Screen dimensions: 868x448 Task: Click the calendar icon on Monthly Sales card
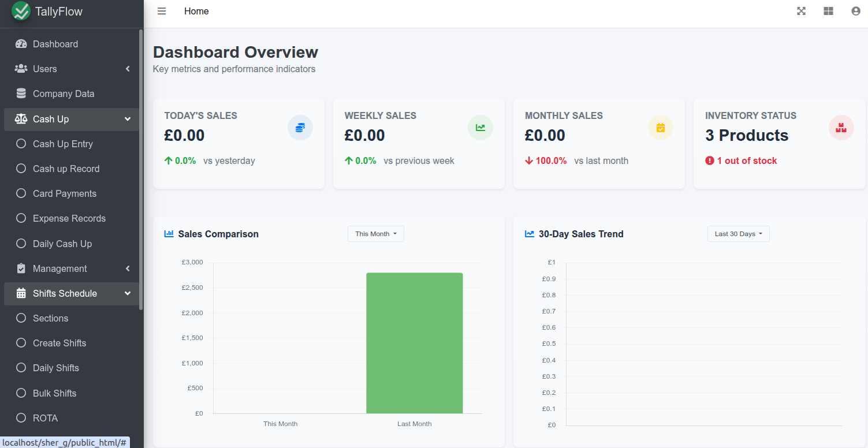pos(660,128)
